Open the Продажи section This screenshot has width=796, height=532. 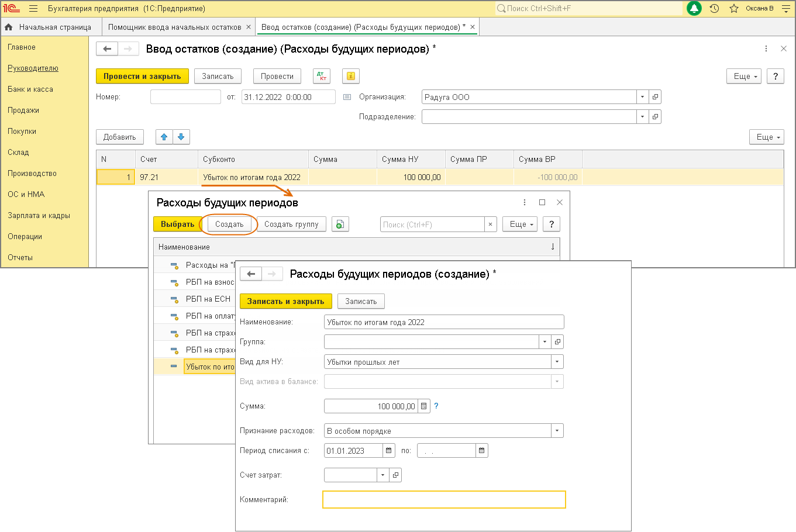(23, 110)
